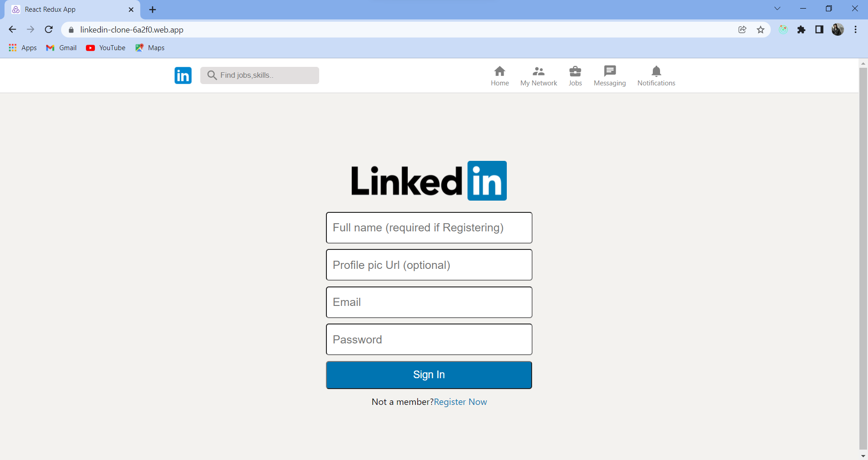
Task: Open the YouTube bookmark
Action: (106, 48)
